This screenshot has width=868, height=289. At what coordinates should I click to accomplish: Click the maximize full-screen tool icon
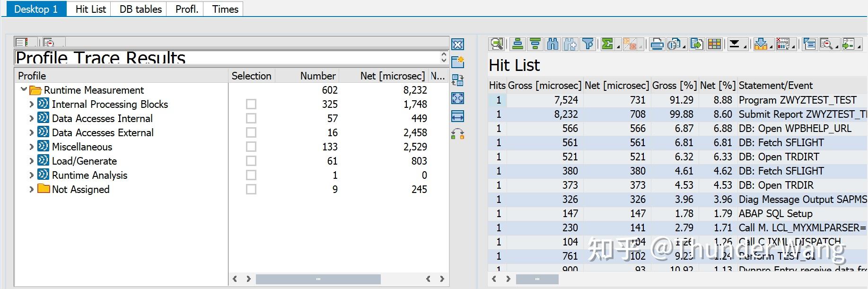tap(457, 98)
